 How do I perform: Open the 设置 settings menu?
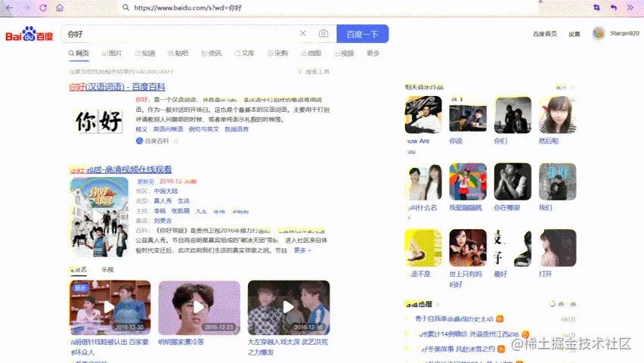tap(574, 34)
